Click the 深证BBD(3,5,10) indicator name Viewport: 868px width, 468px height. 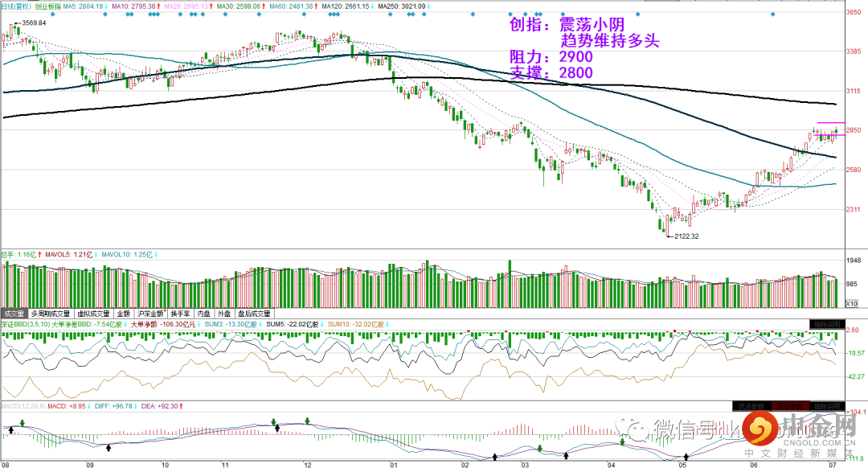point(25,325)
